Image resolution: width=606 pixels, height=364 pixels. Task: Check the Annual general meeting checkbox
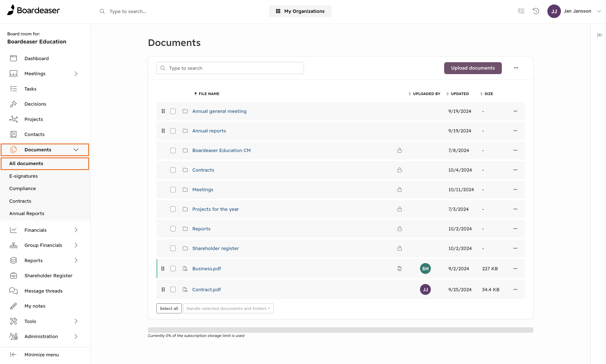point(173,111)
